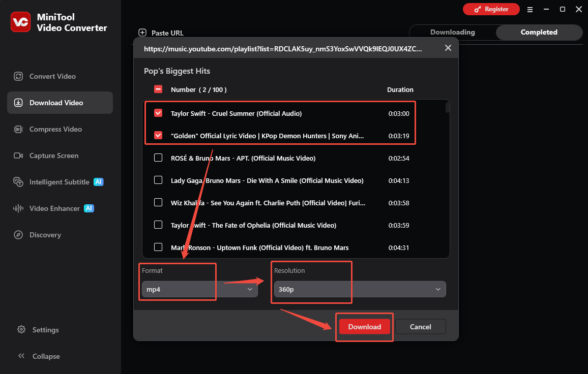Screen dimensions: 588x374
Task: Click Taylor Swift - Cruel Summer title
Action: [236, 113]
